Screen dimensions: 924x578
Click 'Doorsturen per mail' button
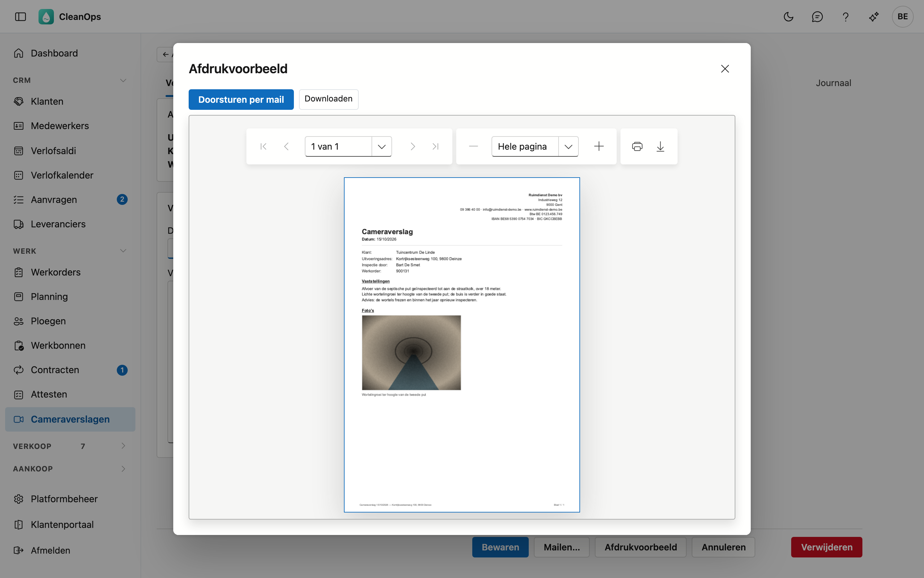tap(241, 100)
